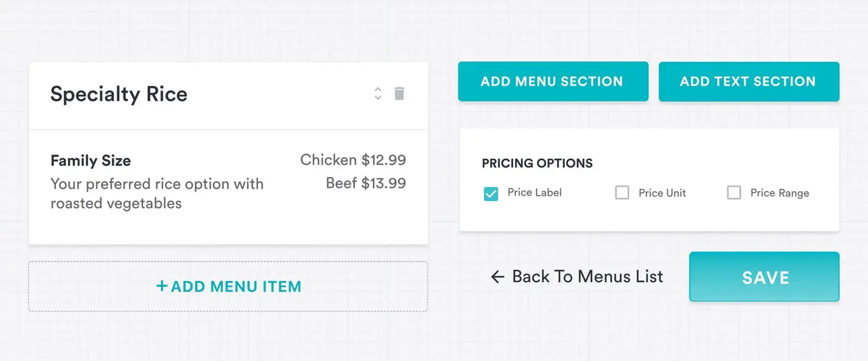Enable the Price Unit checkbox
868x361 pixels.
tap(622, 193)
